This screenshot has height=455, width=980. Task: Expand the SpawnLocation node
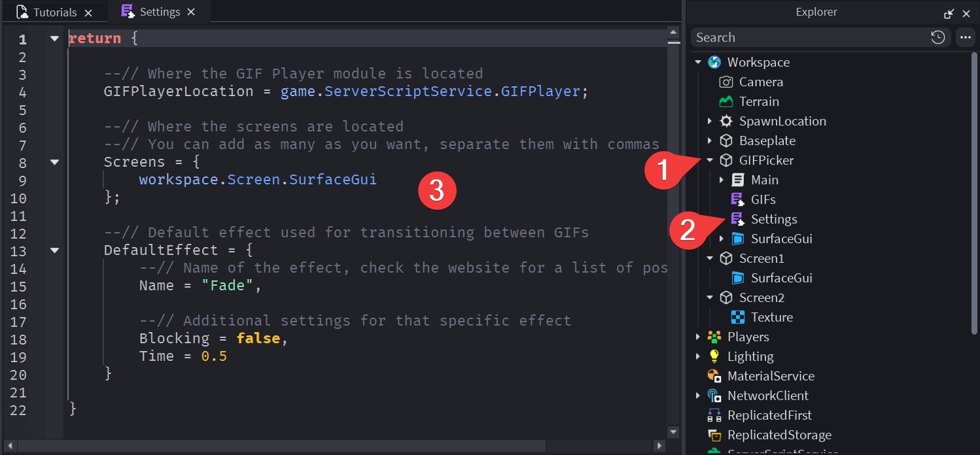[710, 121]
